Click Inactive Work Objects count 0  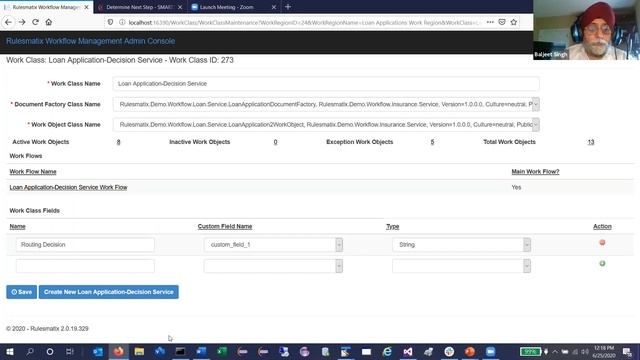tap(276, 142)
